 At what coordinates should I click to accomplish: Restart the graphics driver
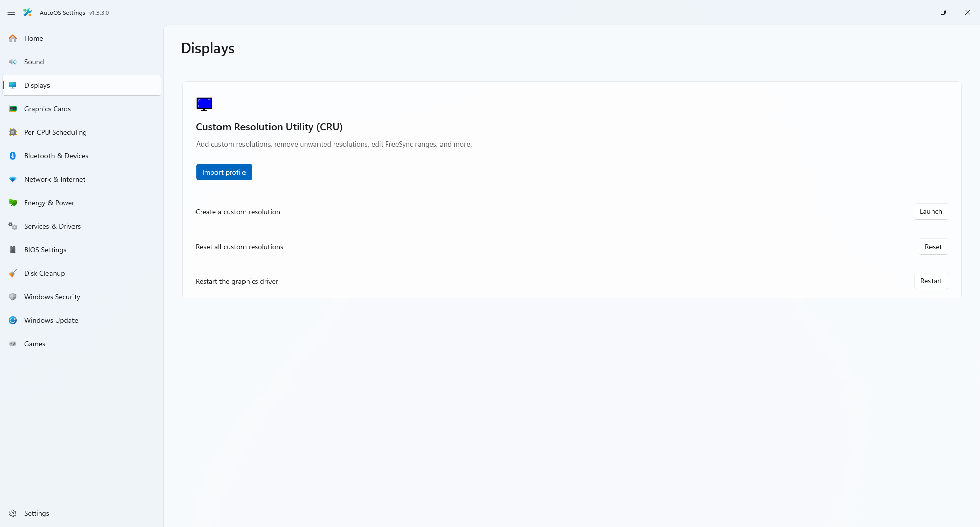pyautogui.click(x=931, y=281)
